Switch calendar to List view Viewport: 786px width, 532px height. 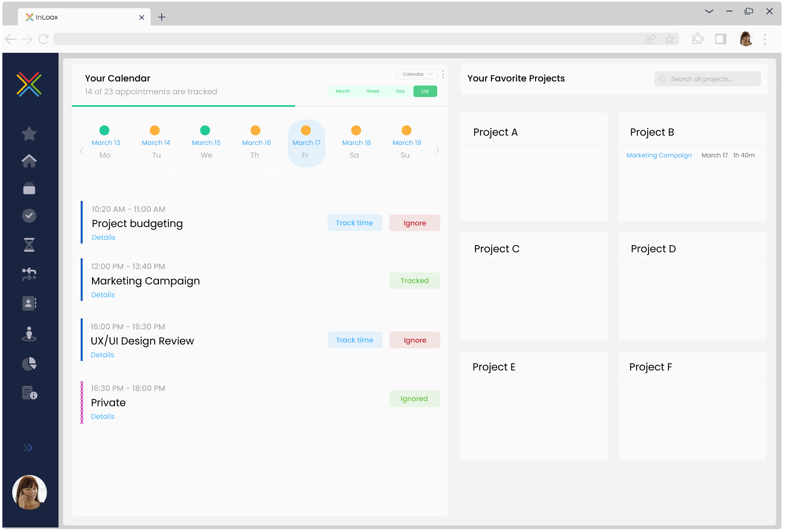coord(425,91)
